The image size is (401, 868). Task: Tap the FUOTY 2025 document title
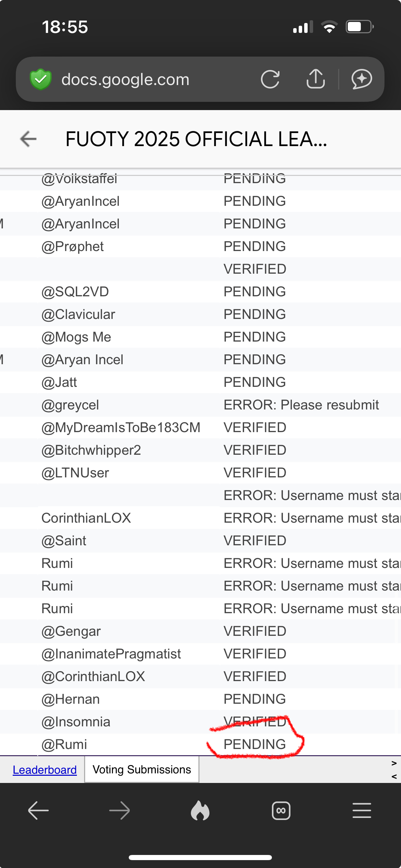196,139
